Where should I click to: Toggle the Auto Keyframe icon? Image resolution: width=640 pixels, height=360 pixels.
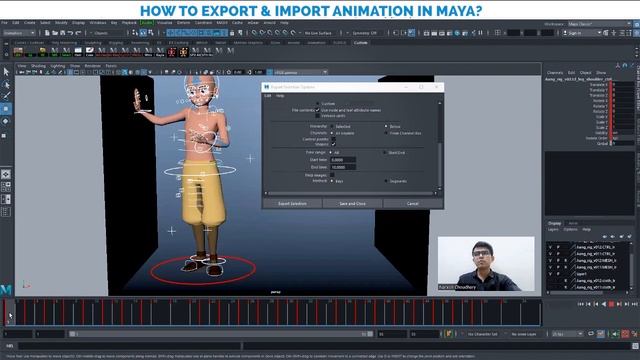(x=625, y=334)
